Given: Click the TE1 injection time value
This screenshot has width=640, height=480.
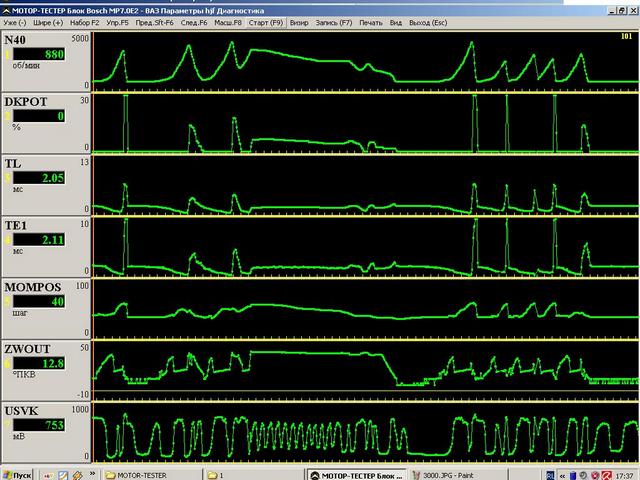Looking at the screenshot, I should [43, 239].
